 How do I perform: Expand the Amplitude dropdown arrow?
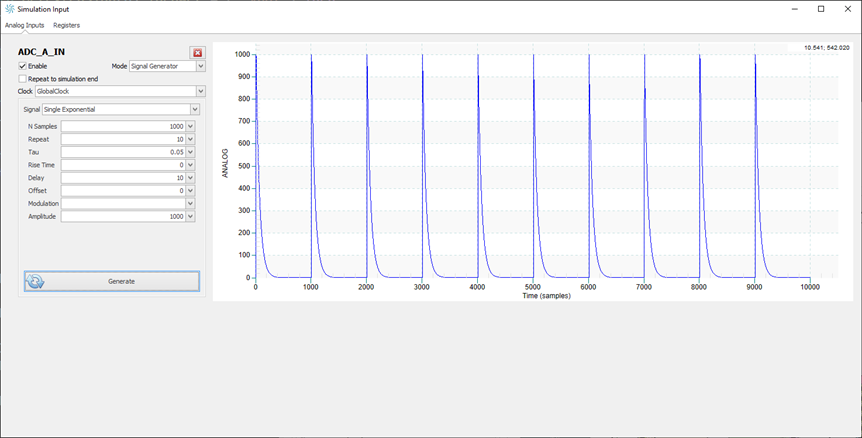click(x=190, y=217)
